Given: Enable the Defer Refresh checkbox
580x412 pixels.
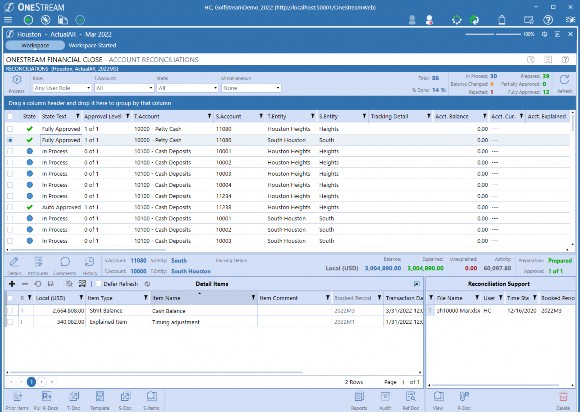Looking at the screenshot, I should click(98, 284).
